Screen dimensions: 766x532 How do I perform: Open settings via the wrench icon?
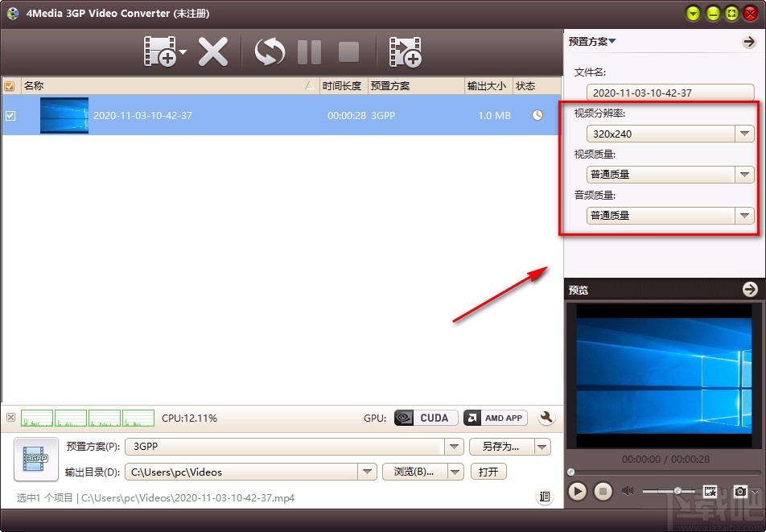(546, 418)
